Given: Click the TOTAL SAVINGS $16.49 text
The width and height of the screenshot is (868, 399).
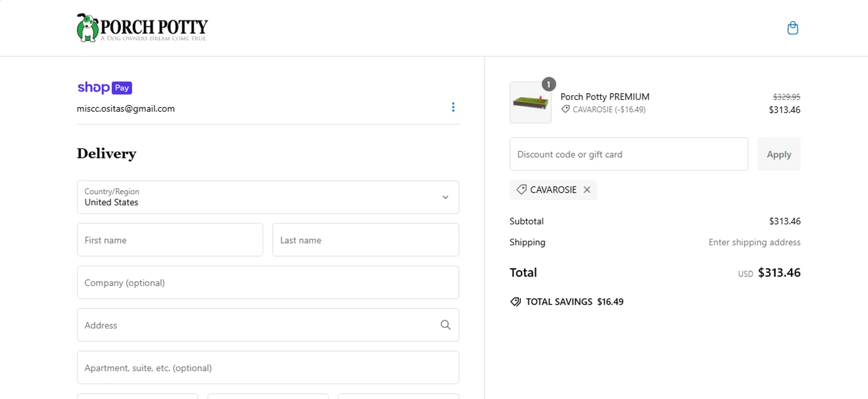Looking at the screenshot, I should 575,302.
